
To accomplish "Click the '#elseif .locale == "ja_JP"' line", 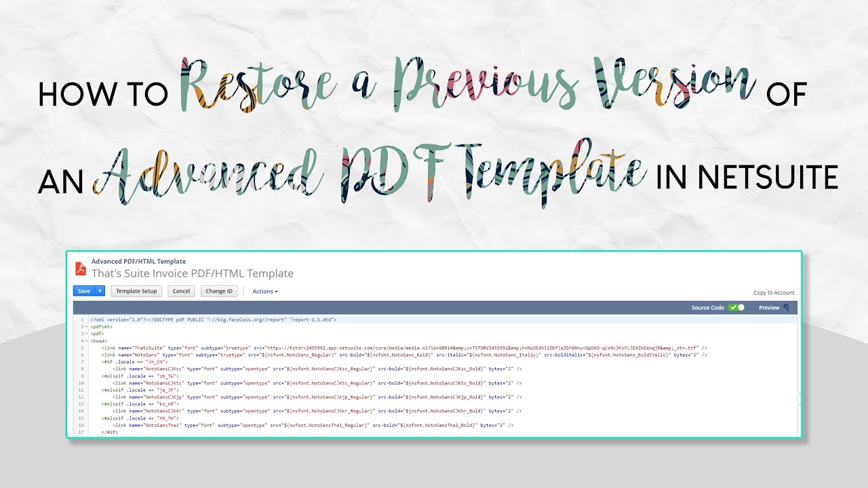I will (139, 390).
